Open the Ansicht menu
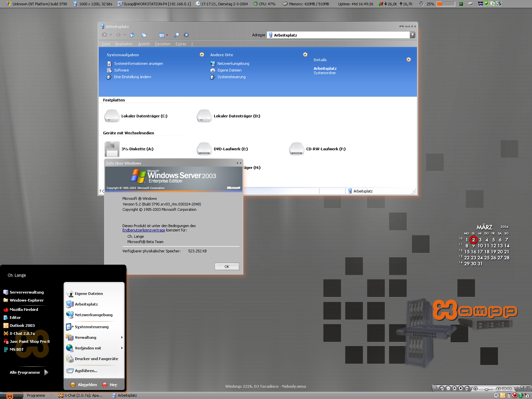532x399 pixels. click(144, 44)
